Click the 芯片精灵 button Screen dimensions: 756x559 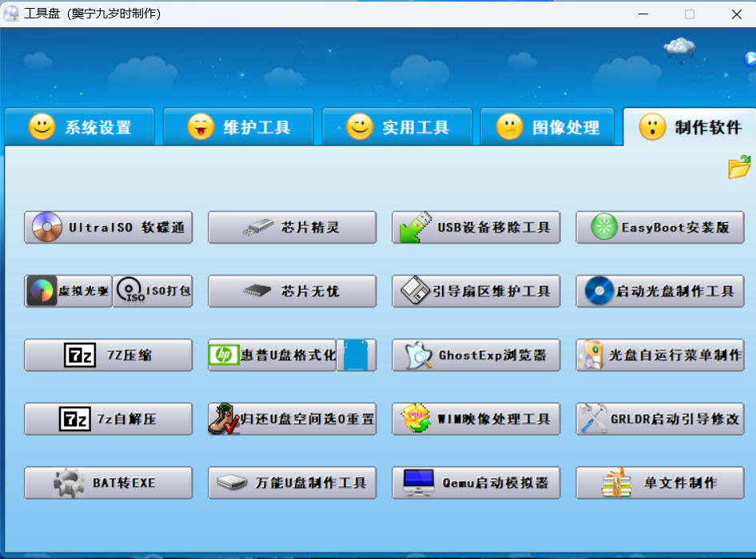coord(292,228)
